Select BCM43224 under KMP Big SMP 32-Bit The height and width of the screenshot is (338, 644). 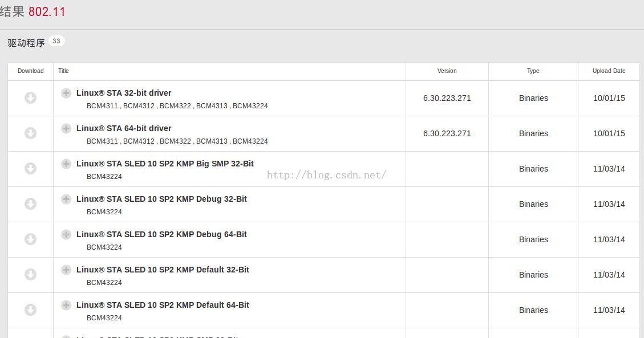pos(104,176)
